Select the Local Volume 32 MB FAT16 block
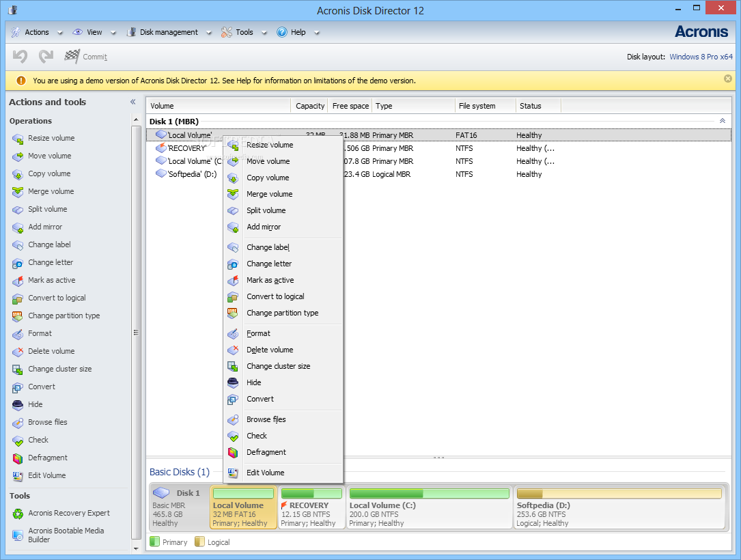The height and width of the screenshot is (560, 741). coord(243,507)
